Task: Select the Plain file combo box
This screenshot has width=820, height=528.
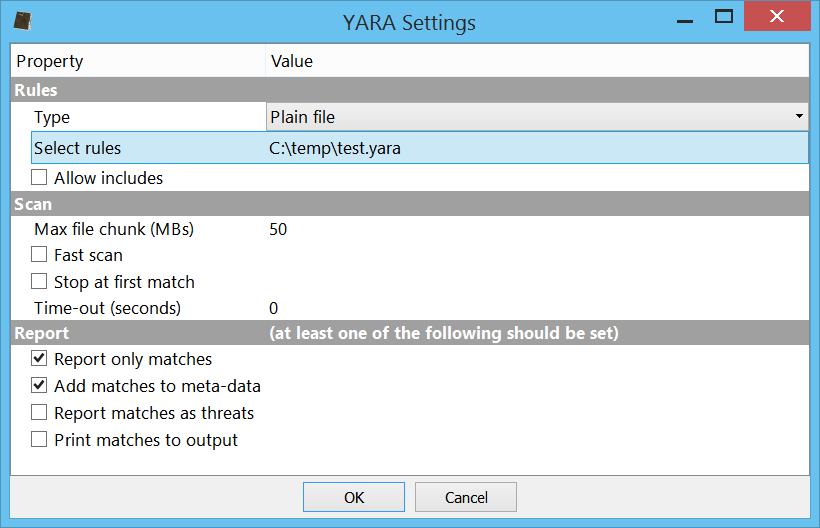Action: coord(537,117)
